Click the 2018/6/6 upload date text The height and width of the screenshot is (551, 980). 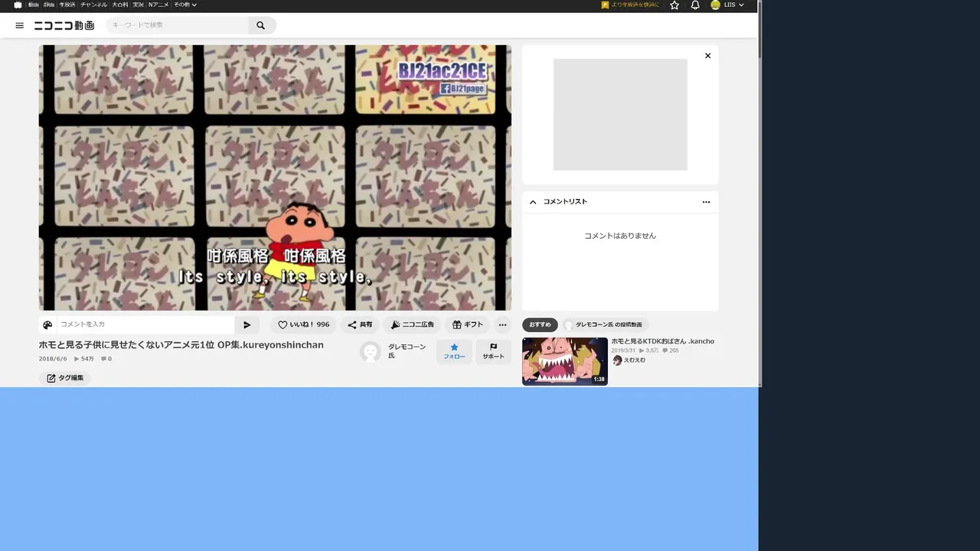click(x=53, y=359)
